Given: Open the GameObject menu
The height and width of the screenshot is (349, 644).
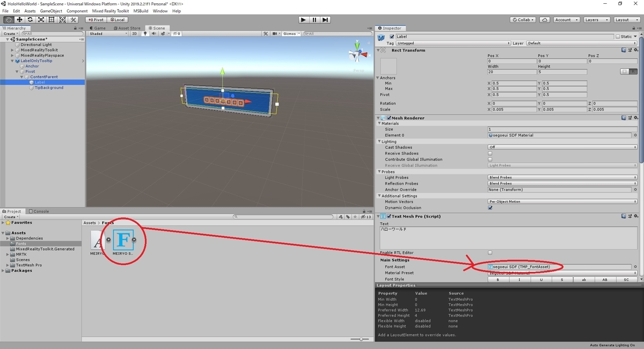Looking at the screenshot, I should pyautogui.click(x=51, y=11).
